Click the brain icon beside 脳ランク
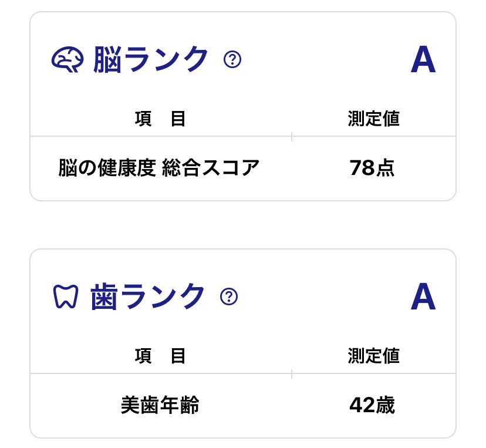Viewport: 486px width, 448px height. point(67,59)
